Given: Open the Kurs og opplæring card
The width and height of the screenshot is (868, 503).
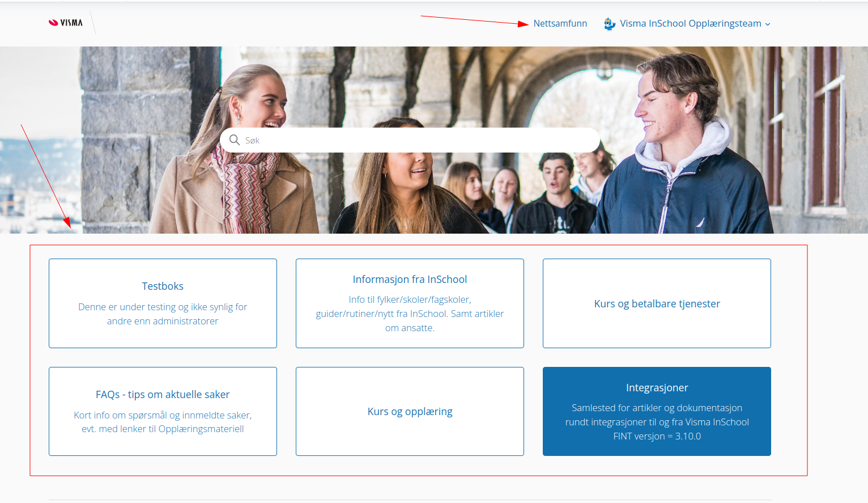Looking at the screenshot, I should (410, 411).
